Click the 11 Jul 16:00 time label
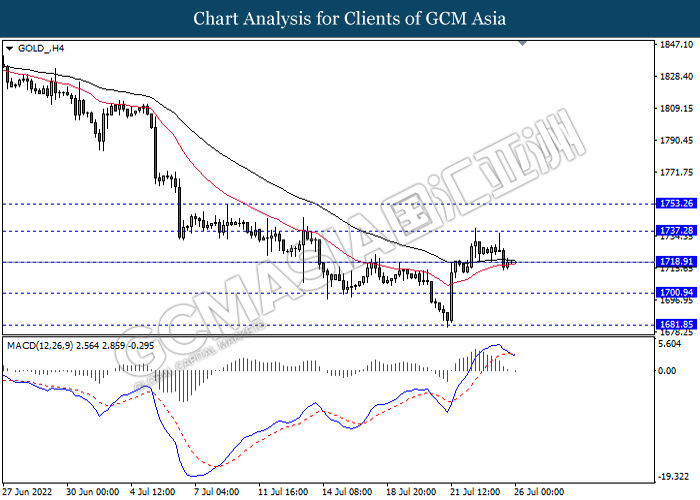 click(x=283, y=492)
